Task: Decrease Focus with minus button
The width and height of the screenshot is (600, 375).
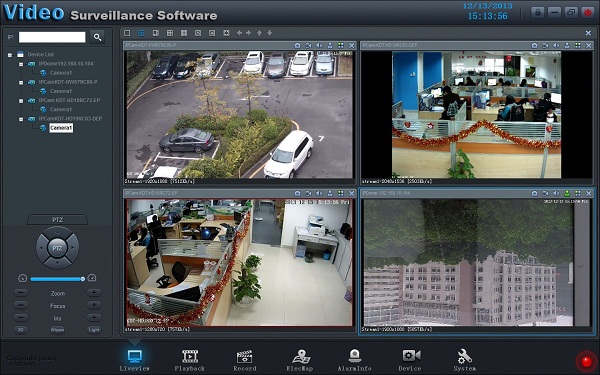Action: click(x=21, y=305)
